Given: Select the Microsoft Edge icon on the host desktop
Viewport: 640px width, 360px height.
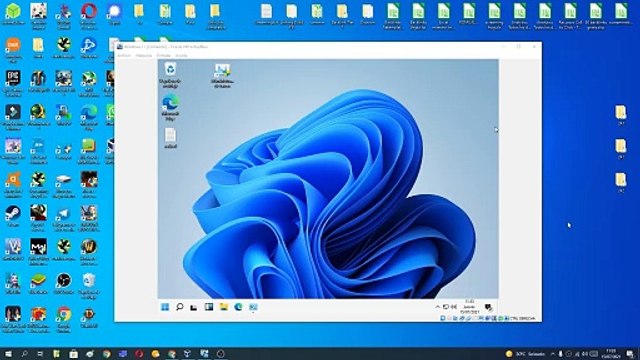Looking at the screenshot, I should (89, 117).
